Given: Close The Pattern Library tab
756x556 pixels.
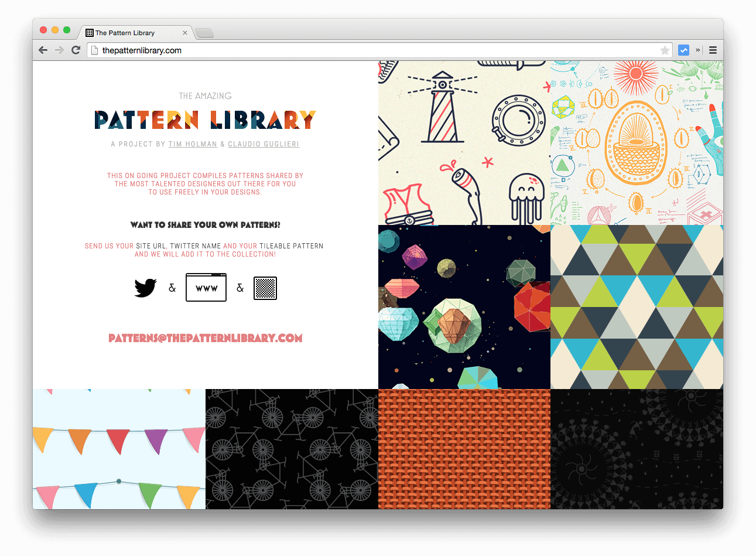Looking at the screenshot, I should (x=185, y=33).
